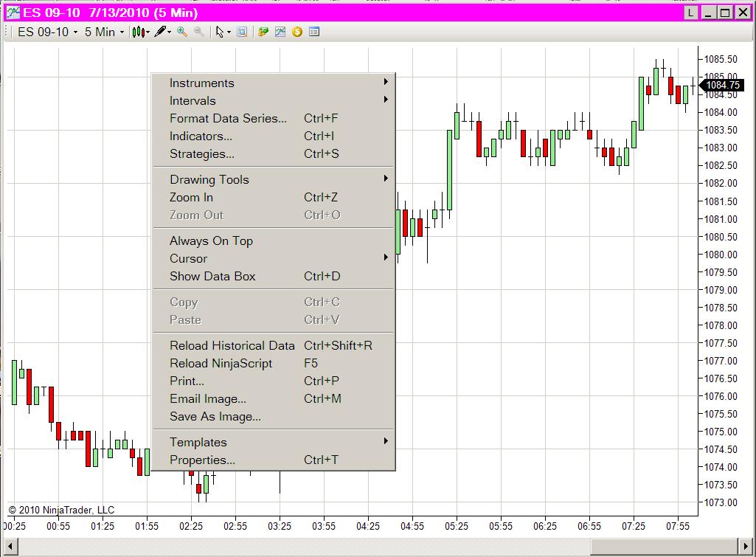This screenshot has width=756, height=557.
Task: Choose Format Data Series menu entry
Action: [274, 118]
